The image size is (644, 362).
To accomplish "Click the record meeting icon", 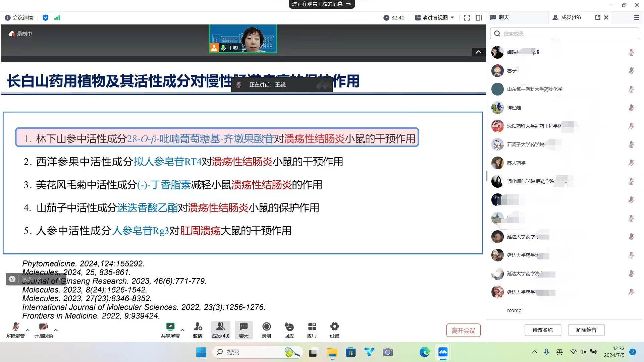I will [x=266, y=327].
